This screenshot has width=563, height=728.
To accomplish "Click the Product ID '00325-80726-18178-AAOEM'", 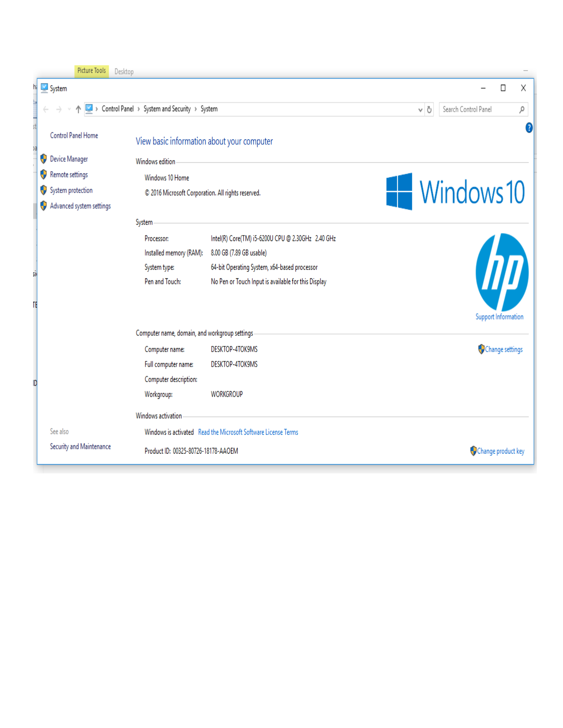I will (205, 451).
